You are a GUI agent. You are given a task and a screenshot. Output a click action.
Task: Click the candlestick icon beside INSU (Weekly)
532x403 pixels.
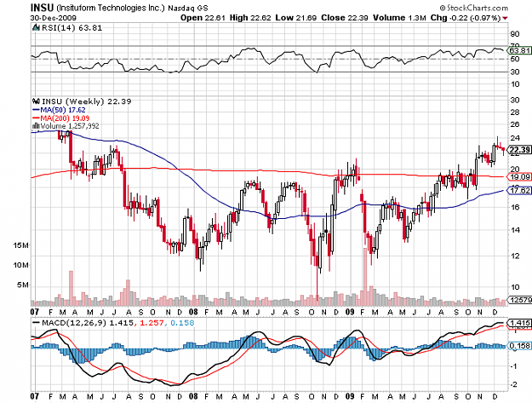click(x=36, y=101)
